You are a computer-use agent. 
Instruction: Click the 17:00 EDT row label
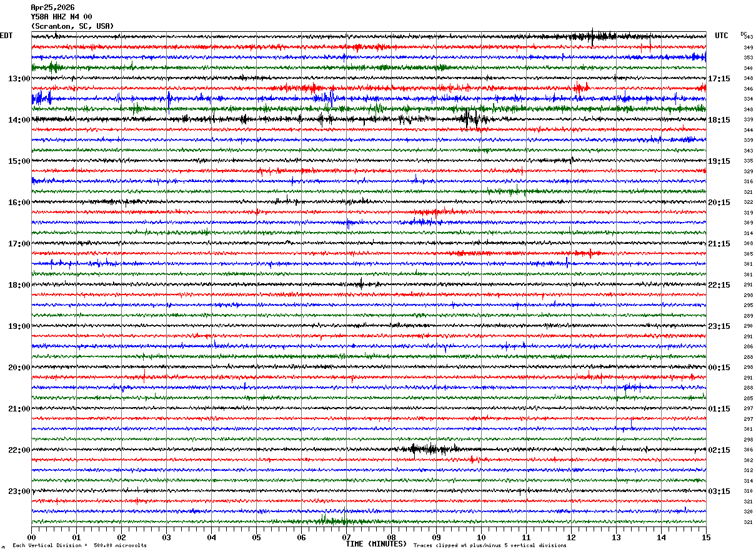coord(19,243)
